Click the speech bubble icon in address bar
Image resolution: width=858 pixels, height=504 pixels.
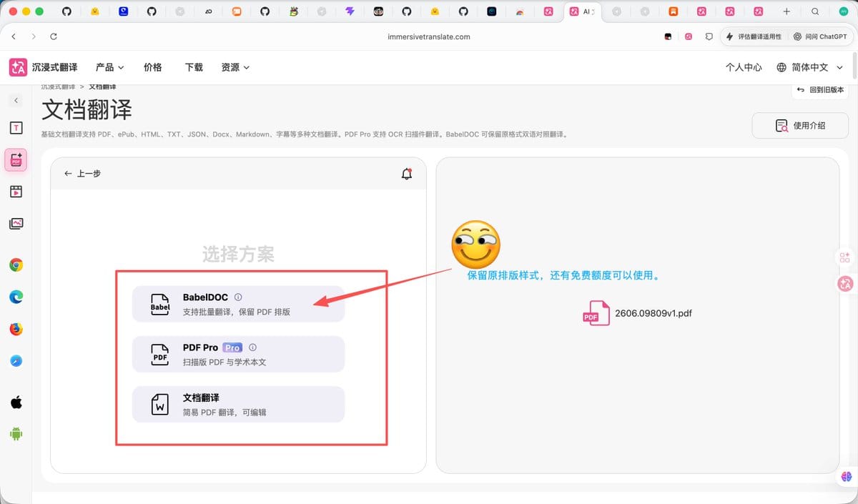click(x=709, y=36)
